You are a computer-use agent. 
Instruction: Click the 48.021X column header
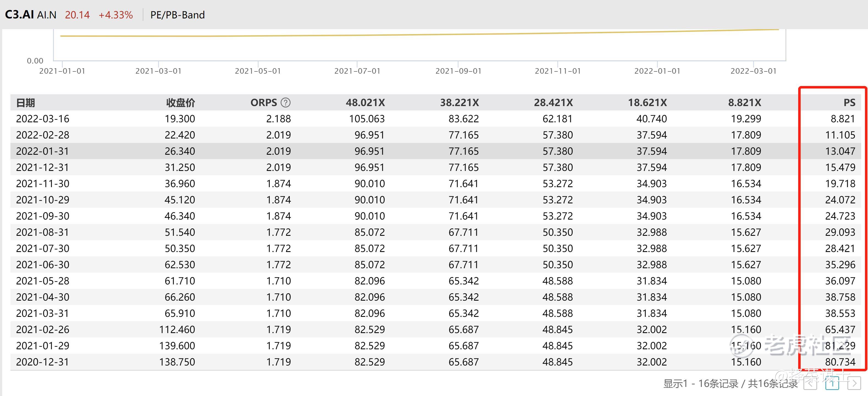[x=365, y=103]
